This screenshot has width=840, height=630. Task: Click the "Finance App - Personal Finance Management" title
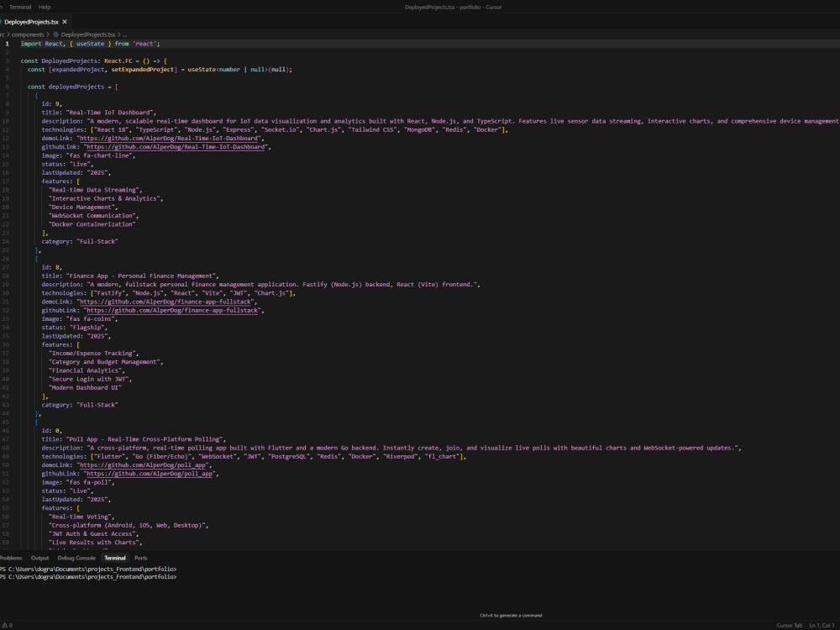(142, 276)
